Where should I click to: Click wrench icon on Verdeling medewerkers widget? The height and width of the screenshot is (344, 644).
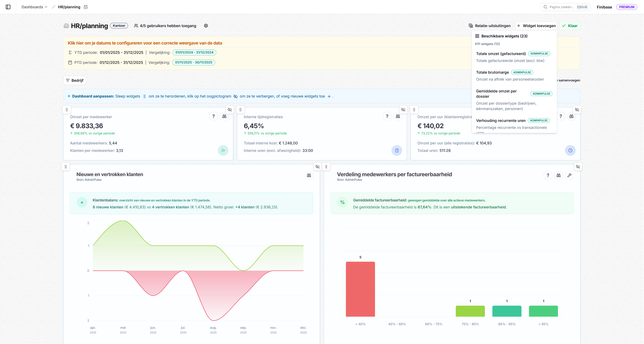(x=569, y=175)
